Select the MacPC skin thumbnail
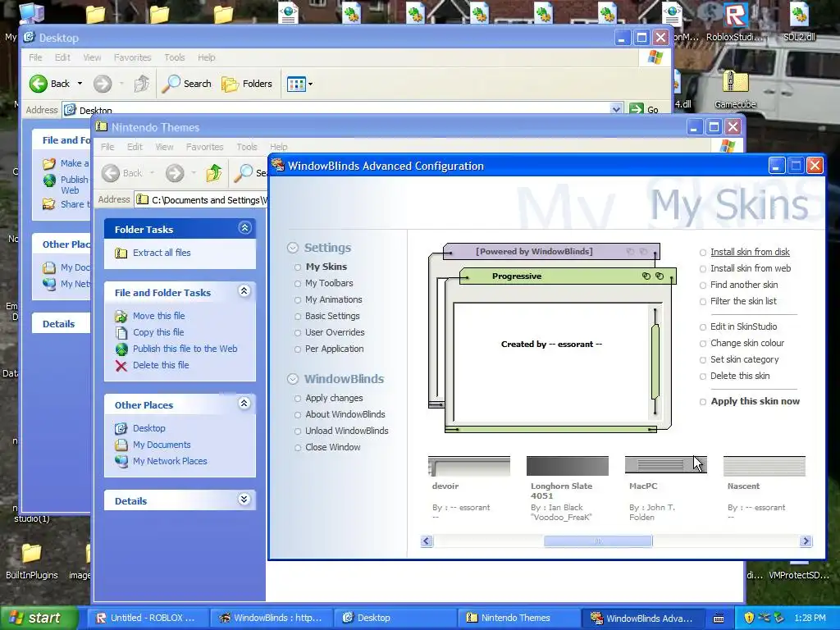 [x=666, y=465]
